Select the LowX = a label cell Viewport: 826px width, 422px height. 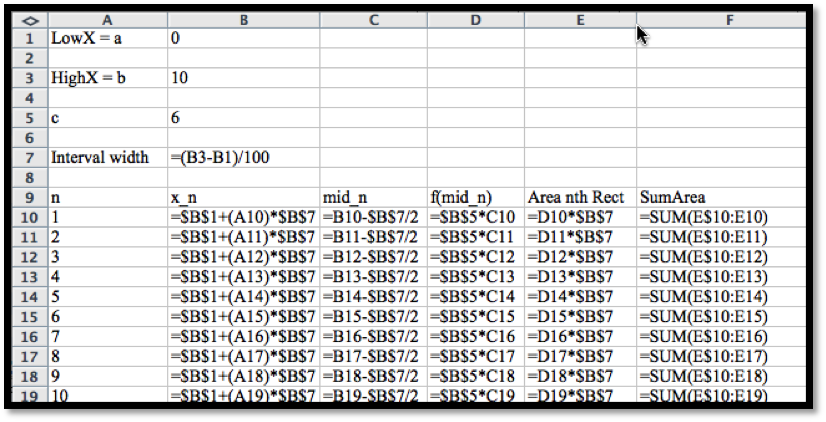click(107, 38)
